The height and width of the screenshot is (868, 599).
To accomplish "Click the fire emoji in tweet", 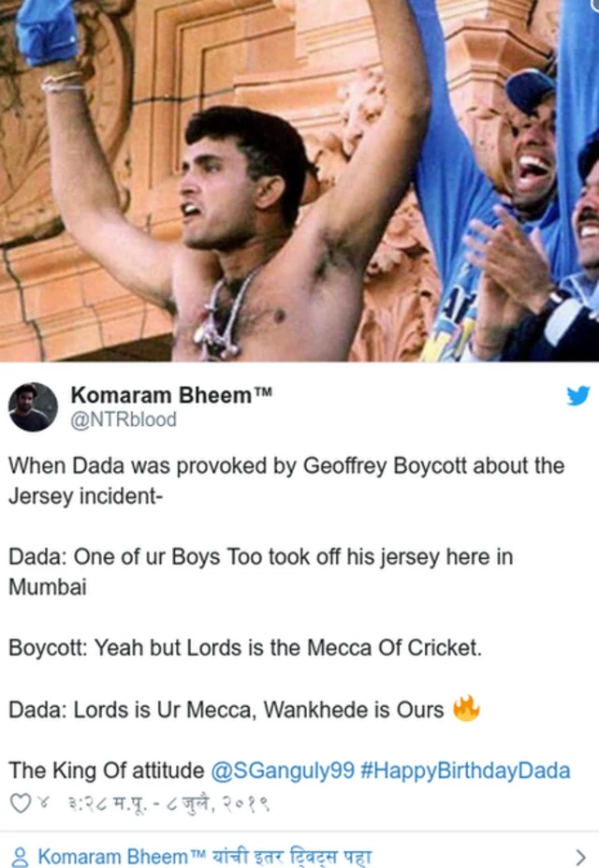I will pyautogui.click(x=466, y=709).
